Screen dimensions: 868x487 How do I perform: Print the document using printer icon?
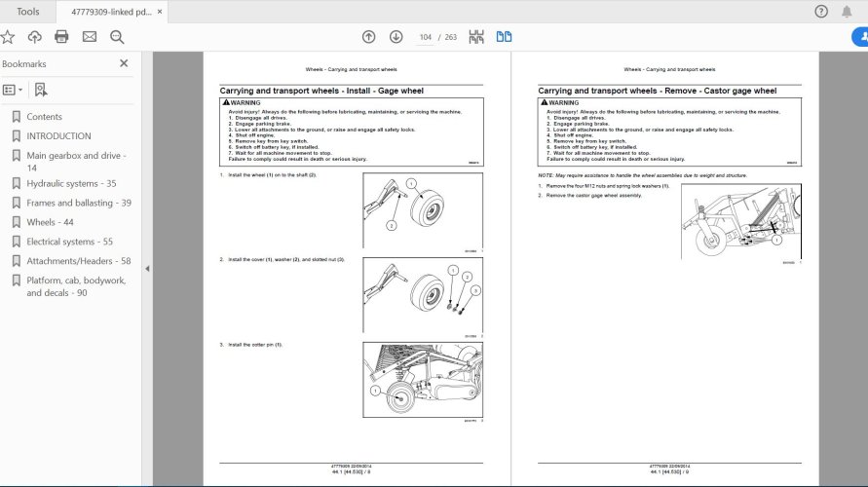pos(62,37)
